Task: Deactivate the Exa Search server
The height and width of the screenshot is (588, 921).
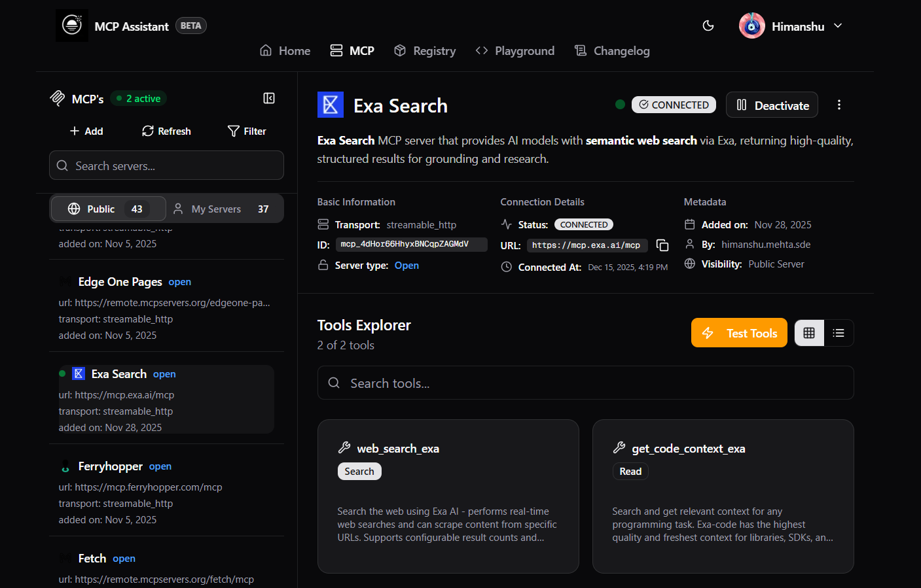Action: point(772,105)
